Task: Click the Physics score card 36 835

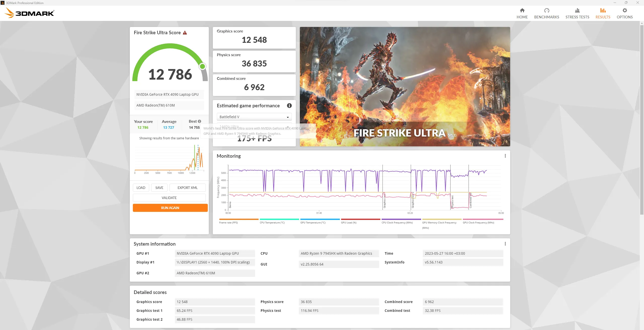Action: (254, 61)
